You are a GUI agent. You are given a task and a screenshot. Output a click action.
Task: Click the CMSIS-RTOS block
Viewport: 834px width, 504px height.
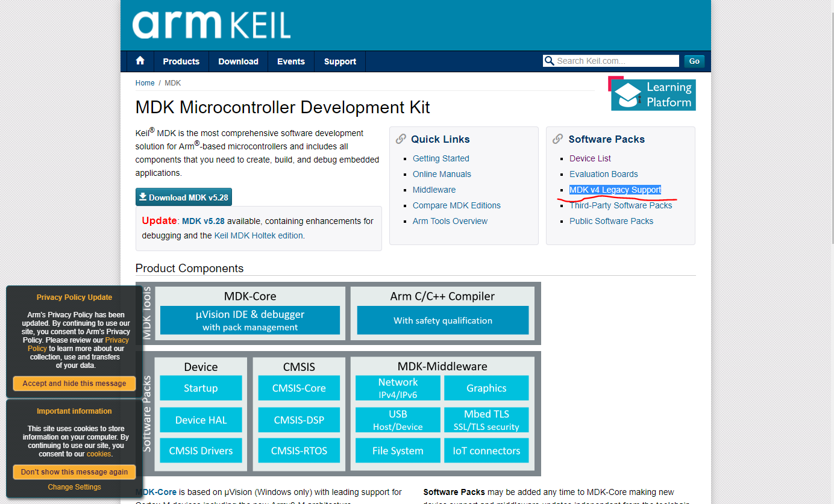(x=299, y=450)
